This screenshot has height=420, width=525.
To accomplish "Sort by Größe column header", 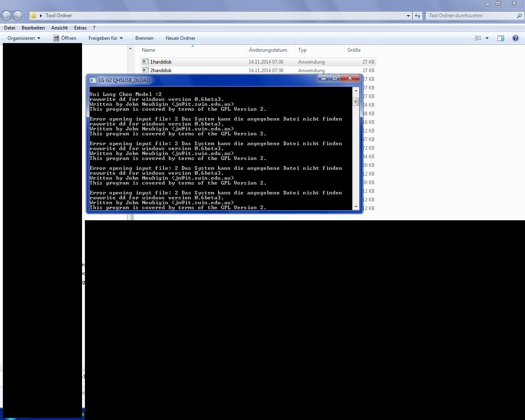I will [x=361, y=50].
